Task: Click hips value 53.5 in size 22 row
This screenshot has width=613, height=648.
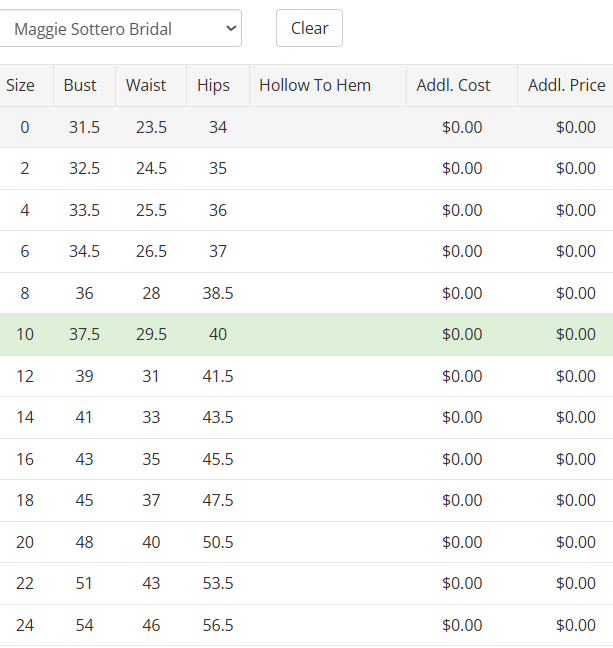Action: coord(218,584)
